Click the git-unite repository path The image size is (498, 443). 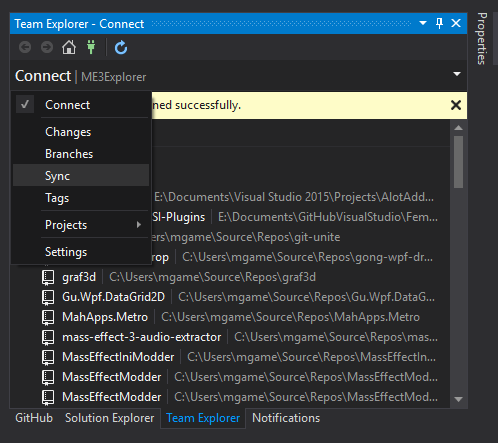pyautogui.click(x=246, y=237)
